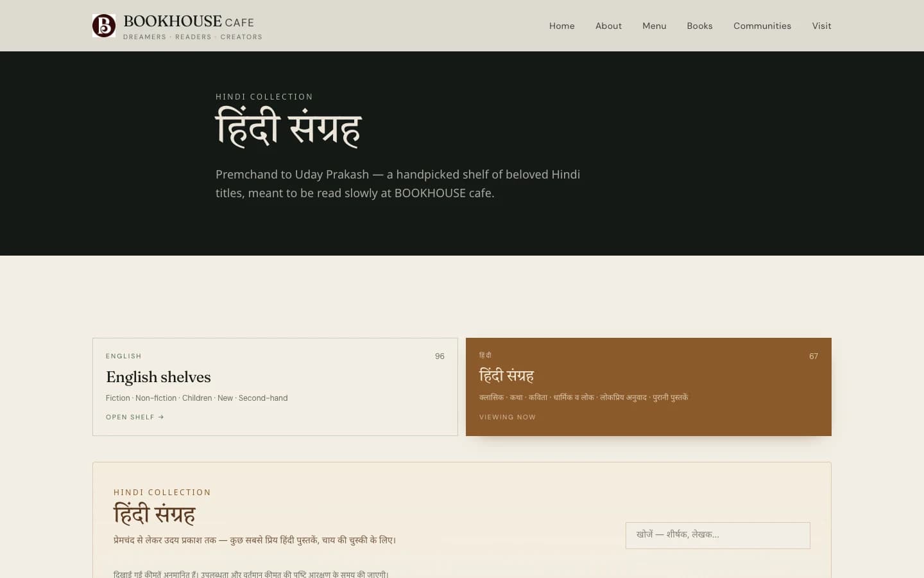Click the OPEN SHELF arrow link
Screen dimensions: 924x578
[x=135, y=417]
